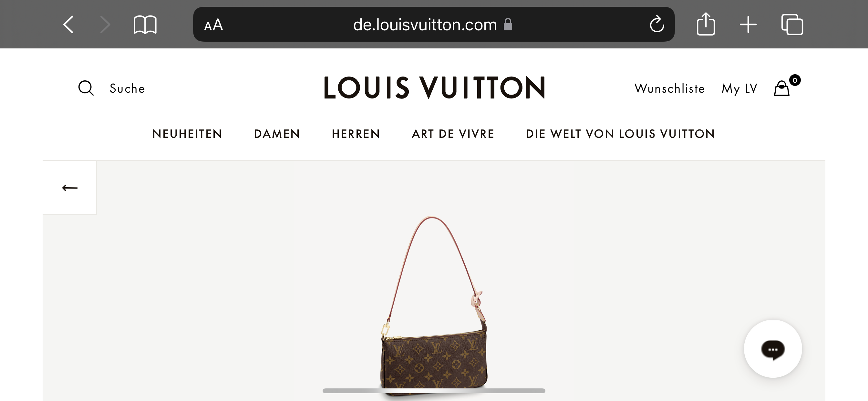868x401 pixels.
Task: Open the Safari share sheet icon
Action: (706, 24)
